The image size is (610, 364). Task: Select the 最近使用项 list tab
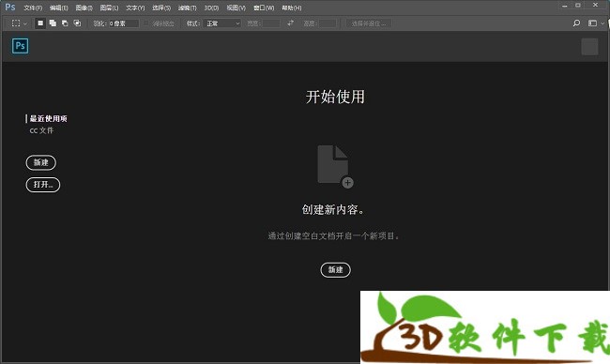pyautogui.click(x=48, y=118)
